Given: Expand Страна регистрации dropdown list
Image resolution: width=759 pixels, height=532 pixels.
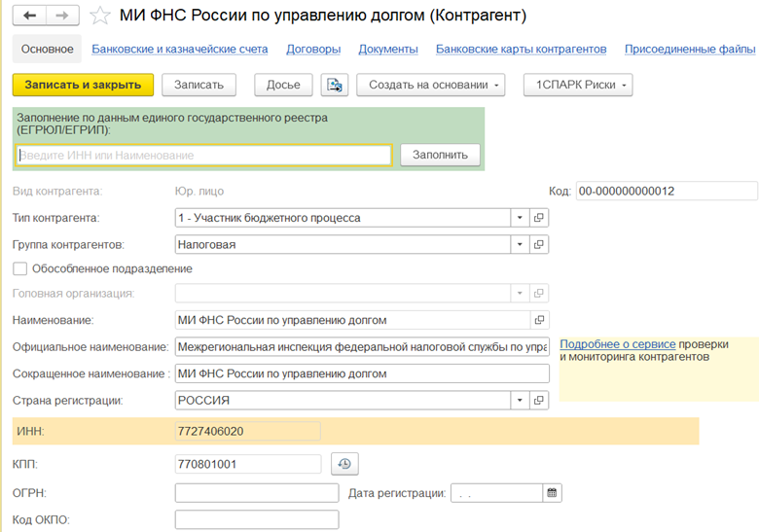Looking at the screenshot, I should pos(520,401).
